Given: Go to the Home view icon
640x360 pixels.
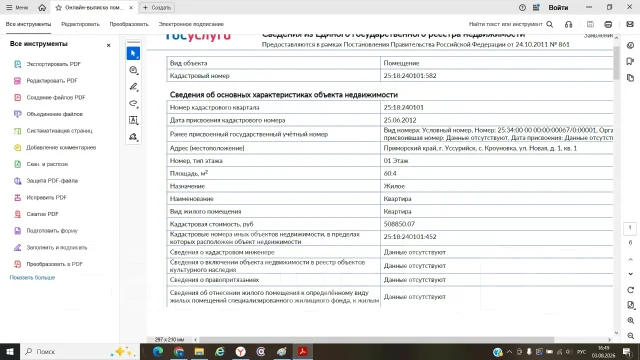Looking at the screenshot, I should point(42,7).
